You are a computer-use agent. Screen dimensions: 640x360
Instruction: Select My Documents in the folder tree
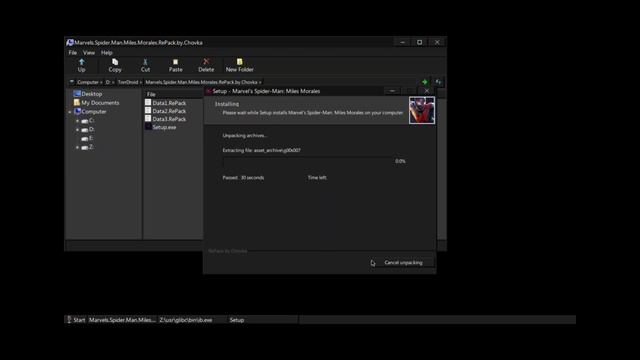point(100,103)
